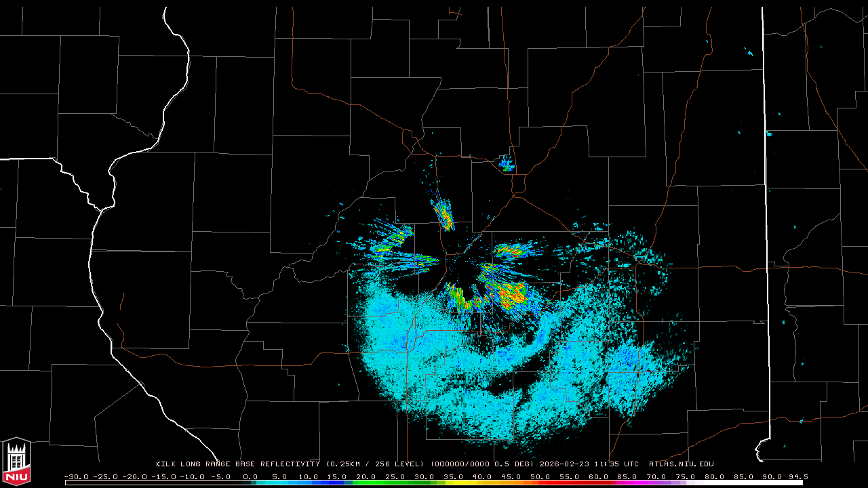The width and height of the screenshot is (868, 488).
Task: Click the ATLAS.NIU.EDU link text
Action: click(681, 464)
